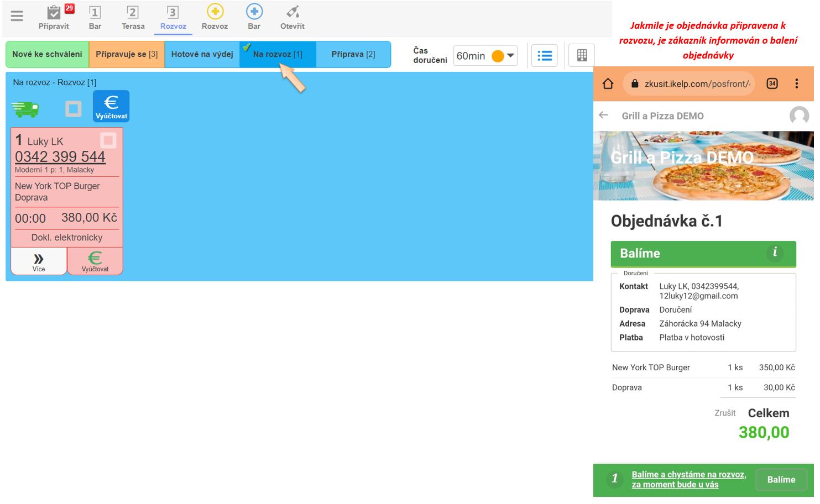Open browser three-dot menu on phone
This screenshot has width=820, height=504.
(796, 83)
